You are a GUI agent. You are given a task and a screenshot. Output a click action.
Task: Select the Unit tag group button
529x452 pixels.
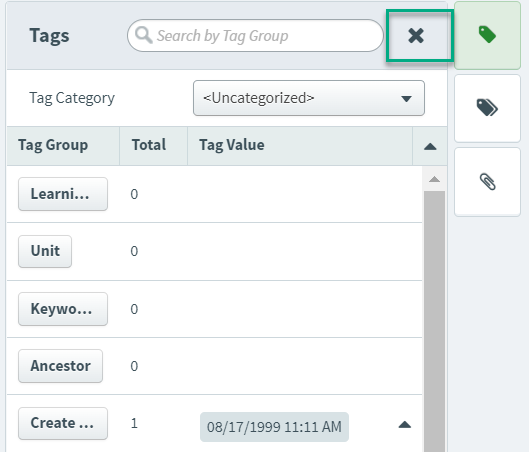(45, 251)
